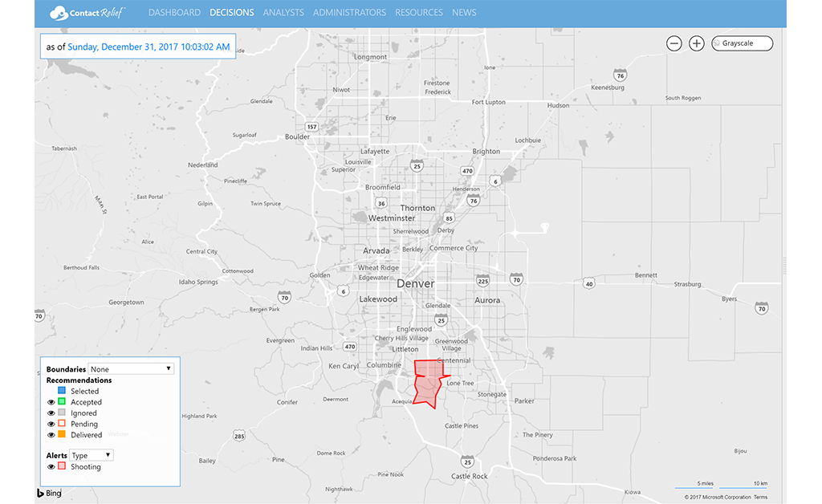Image resolution: width=822 pixels, height=504 pixels.
Task: Click the red Shooting alert swatch
Action: pyautogui.click(x=62, y=465)
